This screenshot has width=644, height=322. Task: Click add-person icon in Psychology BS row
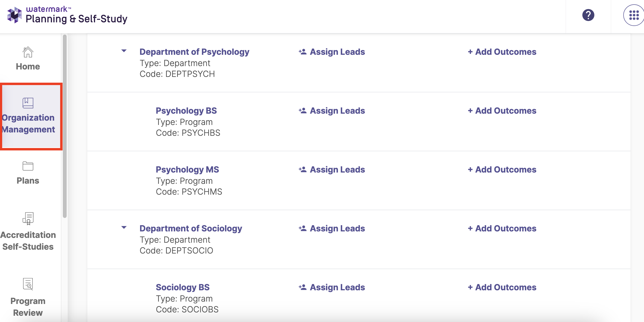(x=303, y=111)
